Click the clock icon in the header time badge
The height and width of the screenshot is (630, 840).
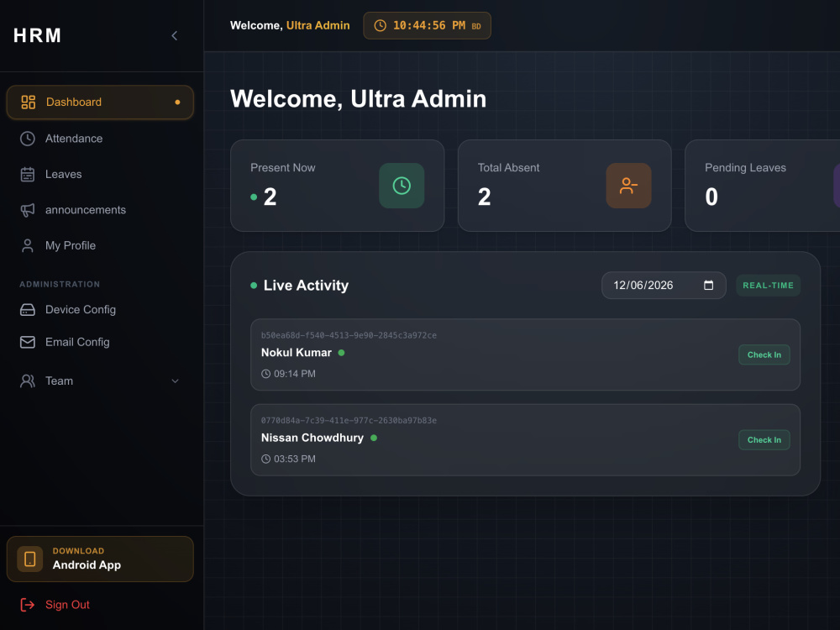380,26
